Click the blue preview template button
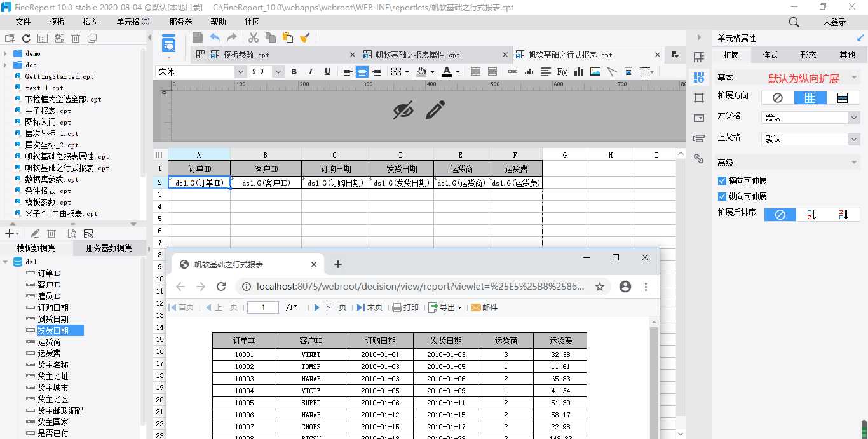The height and width of the screenshot is (439, 868). pos(168,44)
